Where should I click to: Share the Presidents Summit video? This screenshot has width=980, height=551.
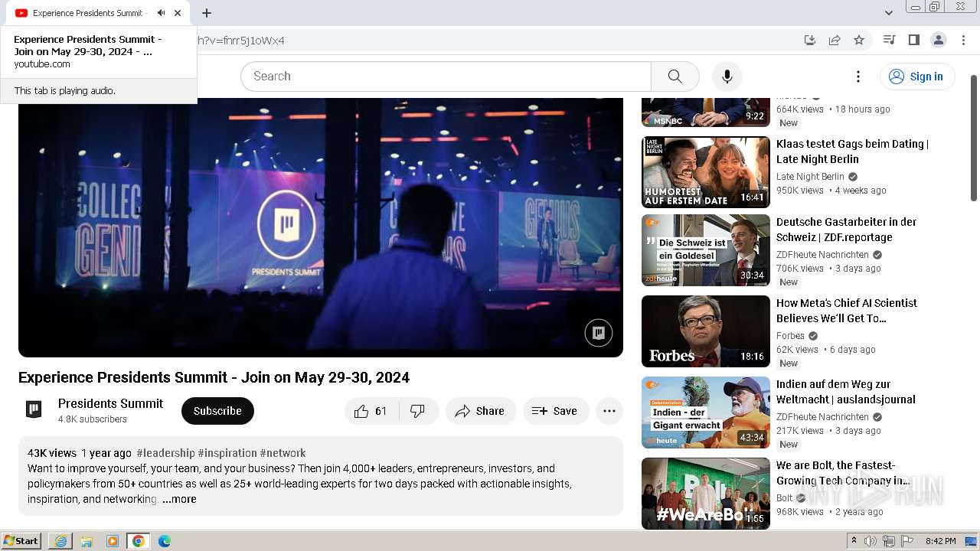tap(480, 411)
